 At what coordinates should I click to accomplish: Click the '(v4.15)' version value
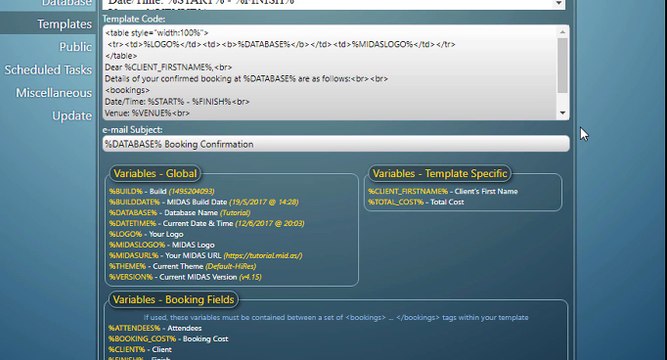coord(250,277)
